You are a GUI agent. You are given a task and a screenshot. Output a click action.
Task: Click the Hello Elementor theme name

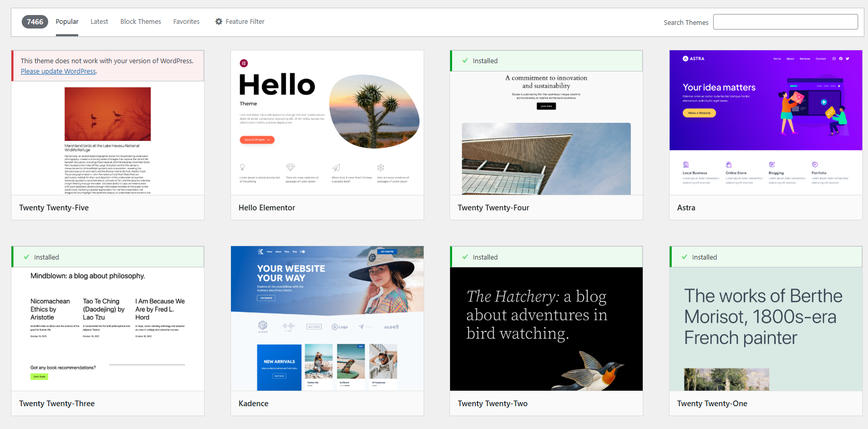pyautogui.click(x=267, y=208)
